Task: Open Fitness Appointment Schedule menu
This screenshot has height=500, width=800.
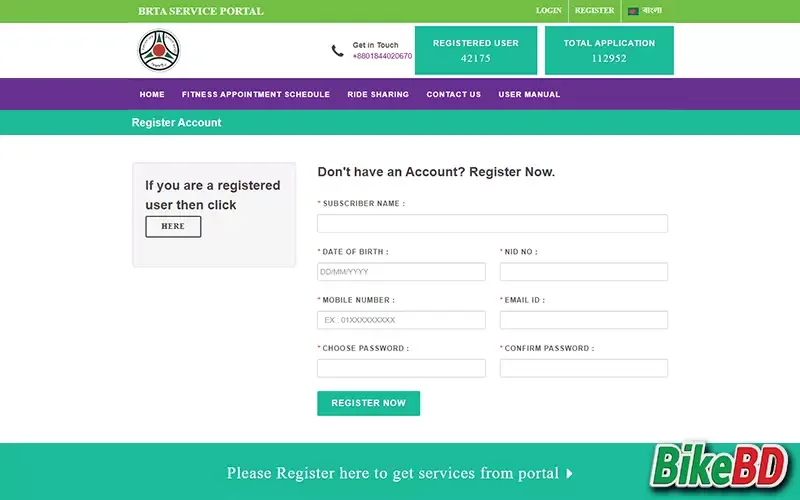Action: click(x=255, y=94)
